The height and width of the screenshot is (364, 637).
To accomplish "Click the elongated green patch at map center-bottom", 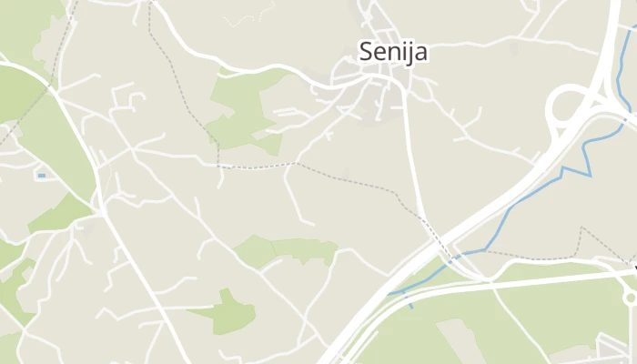I will pos(287,250).
